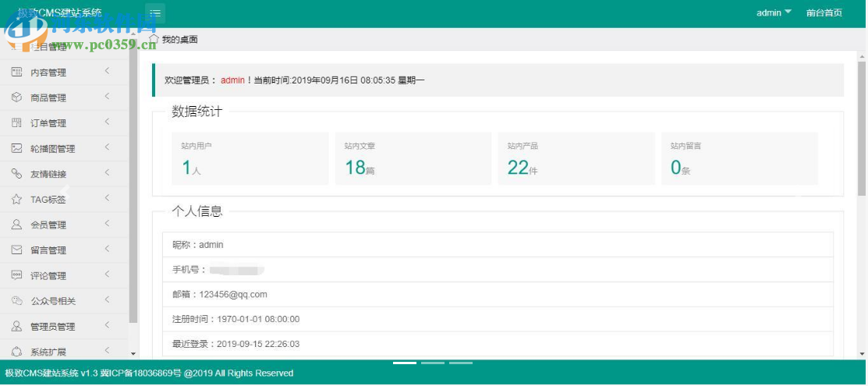The width and height of the screenshot is (868, 386).
Task: Click the 公众号相关 WeChat icon
Action: [16, 301]
